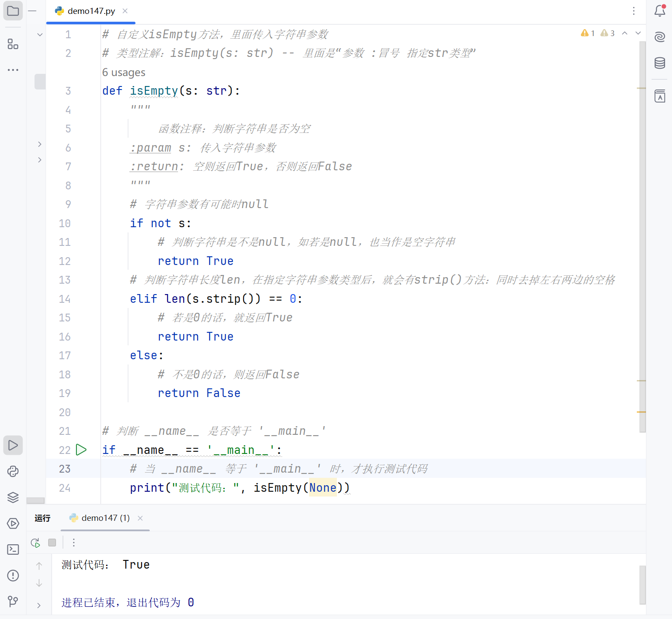Close the demo147 (1) run tab
Viewport: 672px width, 619px height.
[x=140, y=518]
